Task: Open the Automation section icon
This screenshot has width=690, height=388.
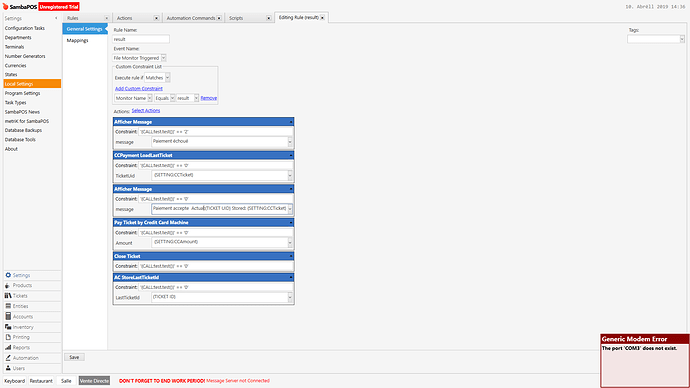Action: pos(8,358)
